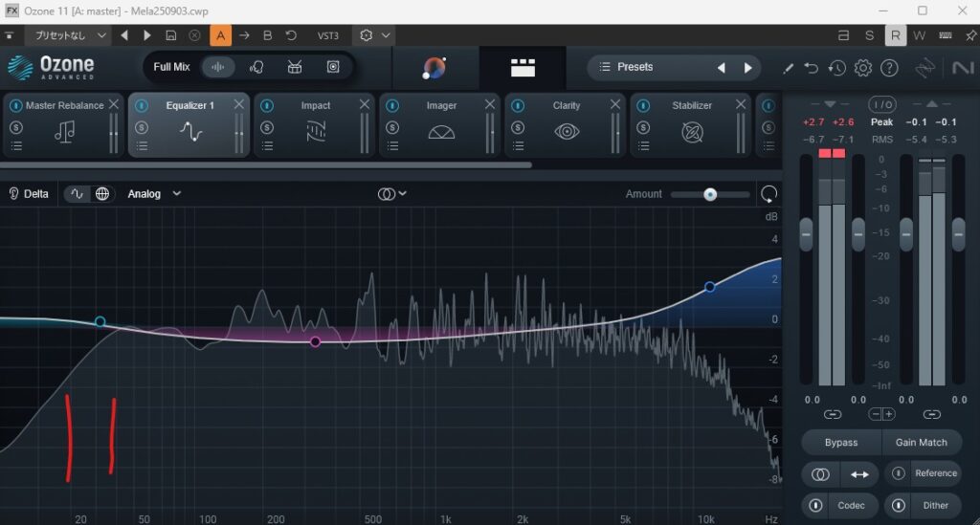Click the Native Instruments logo icon
This screenshot has width=980, height=525.
click(963, 68)
